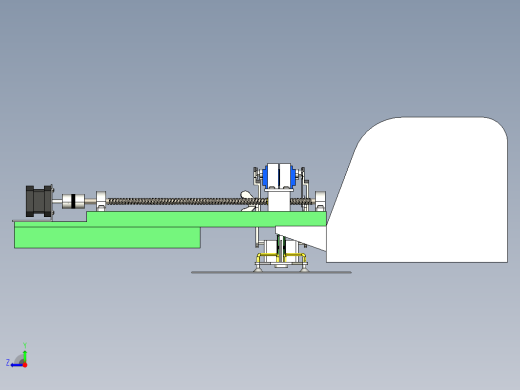Image resolution: width=520 pixels, height=390 pixels.
Task: Select the black stepper motor
Action: (39, 201)
